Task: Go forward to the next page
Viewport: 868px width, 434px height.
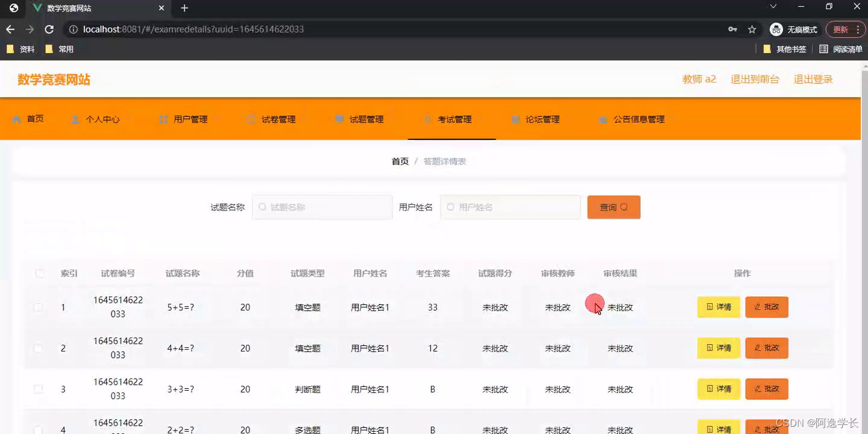Action: tap(30, 30)
